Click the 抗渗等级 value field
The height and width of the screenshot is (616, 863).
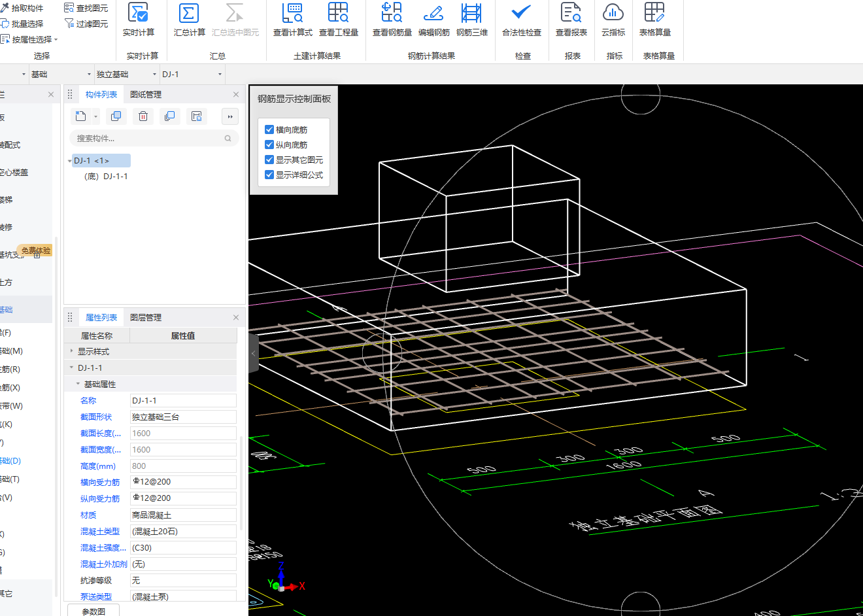pyautogui.click(x=183, y=580)
